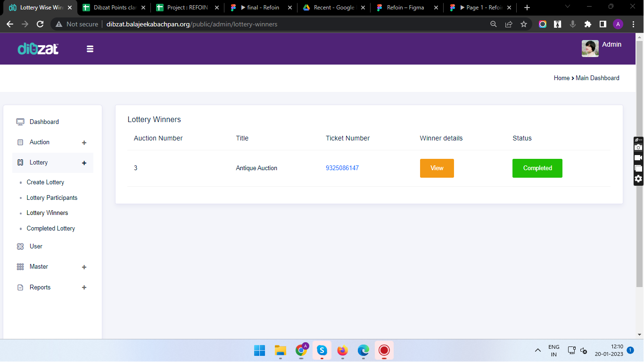Click the Dibzat logo
This screenshot has width=644, height=362.
[38, 49]
